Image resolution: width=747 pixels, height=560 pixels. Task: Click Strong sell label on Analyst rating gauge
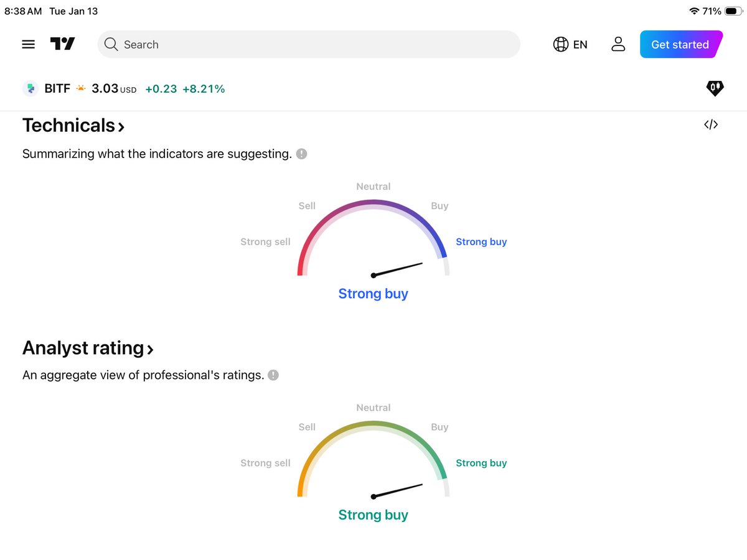click(265, 463)
